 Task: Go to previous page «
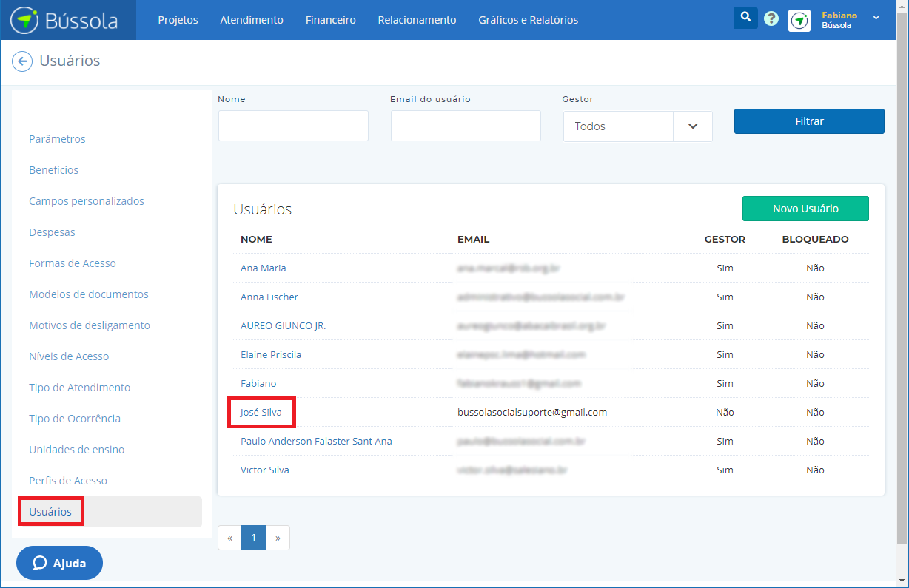pyautogui.click(x=229, y=538)
